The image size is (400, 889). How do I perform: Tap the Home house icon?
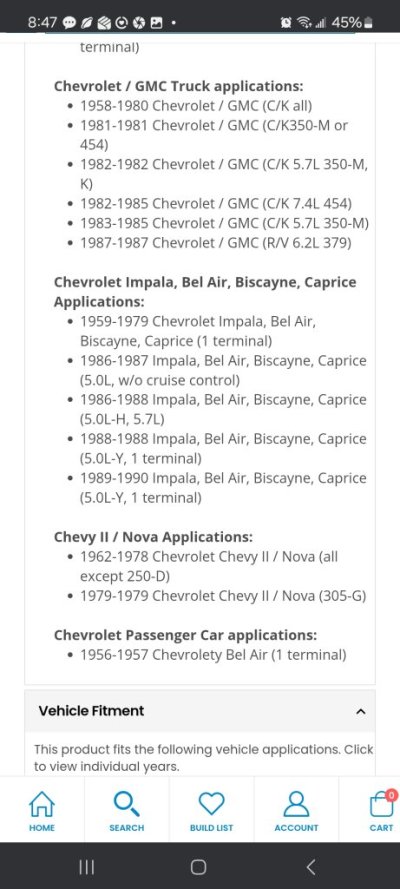click(42, 803)
